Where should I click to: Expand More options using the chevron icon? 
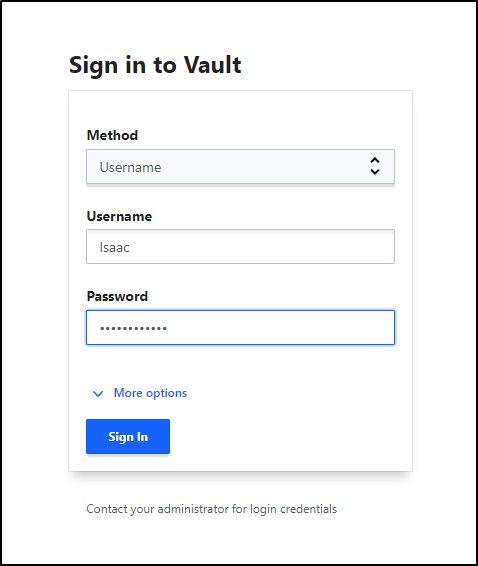(98, 393)
